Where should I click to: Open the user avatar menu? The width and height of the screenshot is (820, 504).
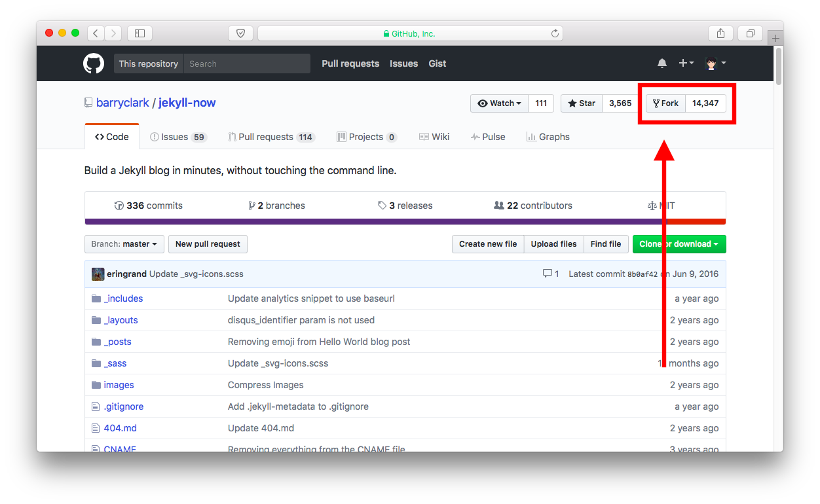(715, 63)
